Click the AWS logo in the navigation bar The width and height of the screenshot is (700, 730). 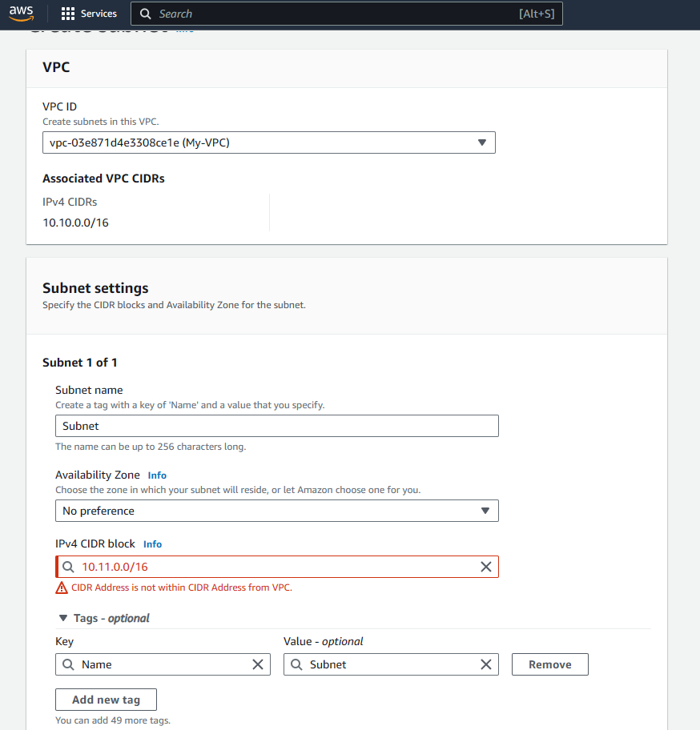21,14
